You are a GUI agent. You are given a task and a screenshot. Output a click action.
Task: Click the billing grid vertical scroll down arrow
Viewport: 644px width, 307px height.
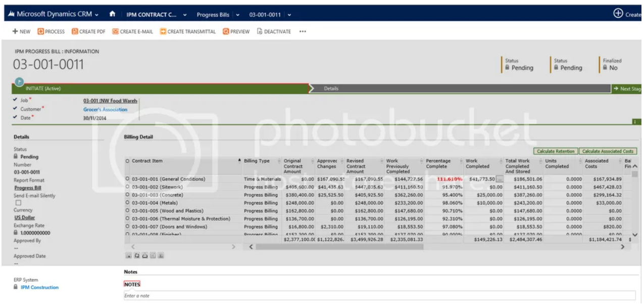coord(634,234)
